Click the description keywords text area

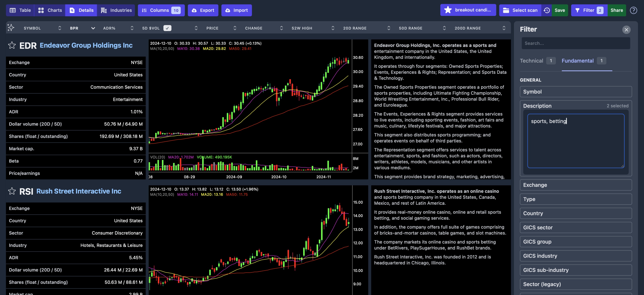pos(576,141)
